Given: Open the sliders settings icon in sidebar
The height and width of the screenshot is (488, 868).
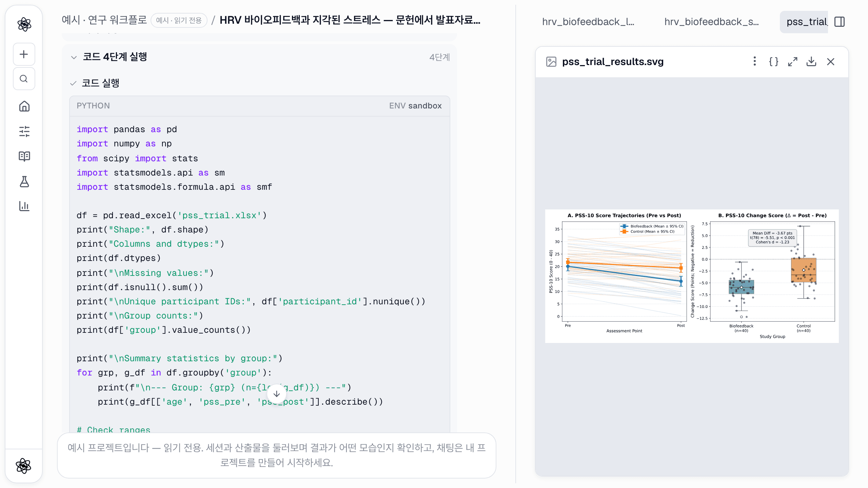Looking at the screenshot, I should click(x=24, y=131).
